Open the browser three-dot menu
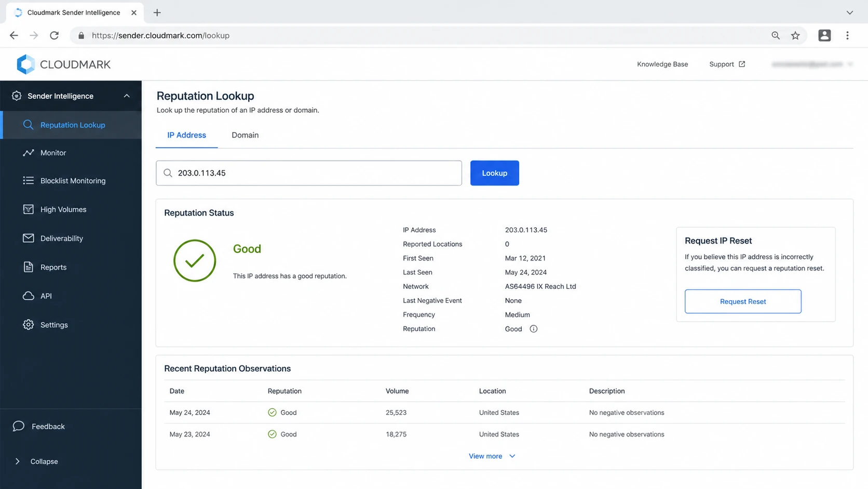Image resolution: width=868 pixels, height=489 pixels. click(x=847, y=35)
